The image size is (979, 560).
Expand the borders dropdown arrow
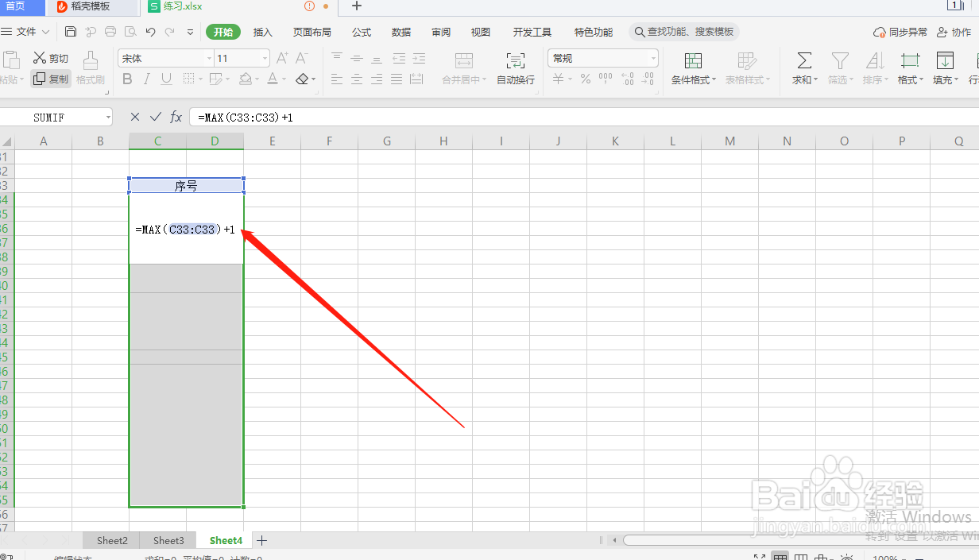coord(200,79)
